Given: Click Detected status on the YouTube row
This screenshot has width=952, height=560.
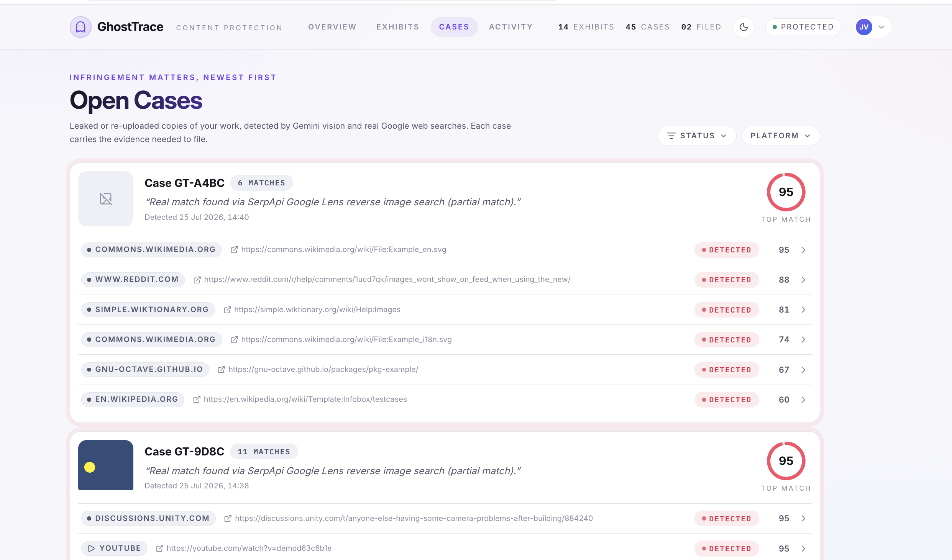Looking at the screenshot, I should (x=727, y=549).
